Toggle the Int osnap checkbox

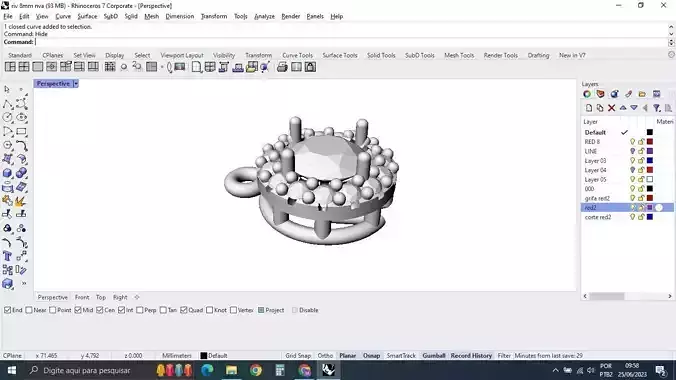(x=122, y=310)
